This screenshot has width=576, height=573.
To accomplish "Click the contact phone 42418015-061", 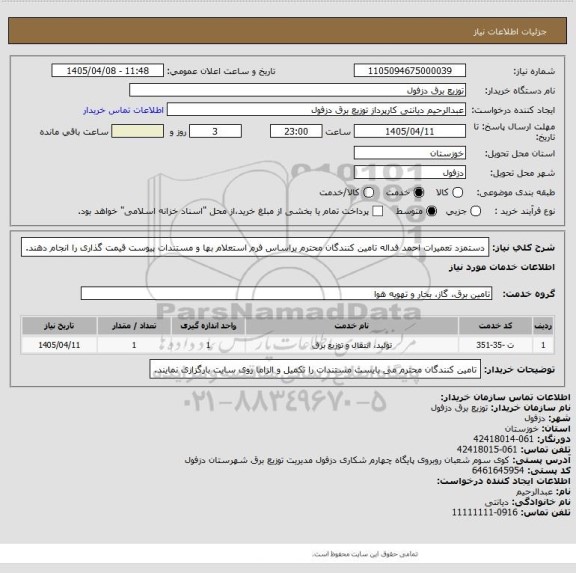I will click(487, 450).
